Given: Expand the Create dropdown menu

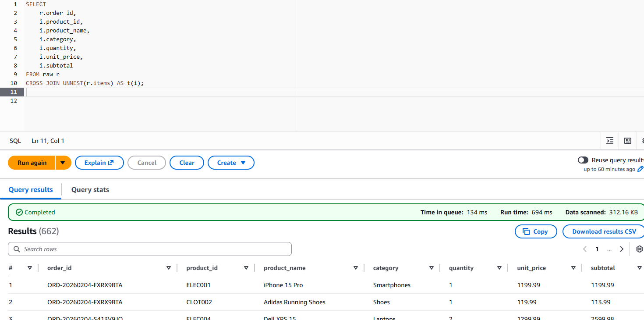Looking at the screenshot, I should 231,163.
